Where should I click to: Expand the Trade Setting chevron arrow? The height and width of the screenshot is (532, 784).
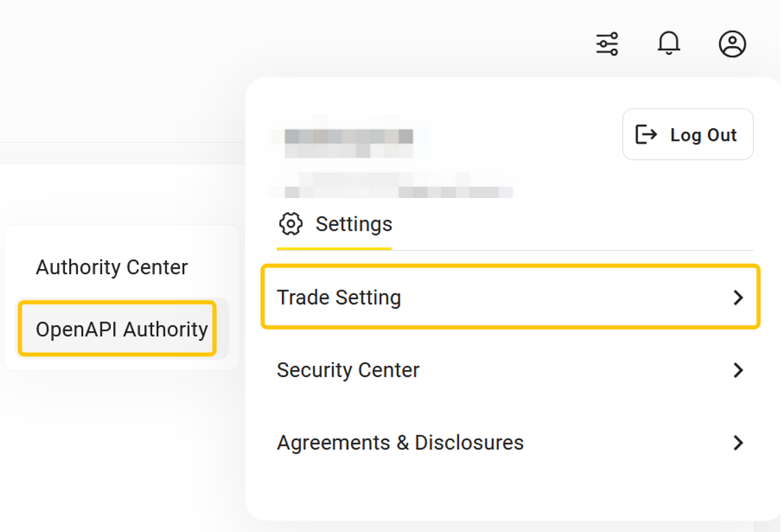point(738,298)
